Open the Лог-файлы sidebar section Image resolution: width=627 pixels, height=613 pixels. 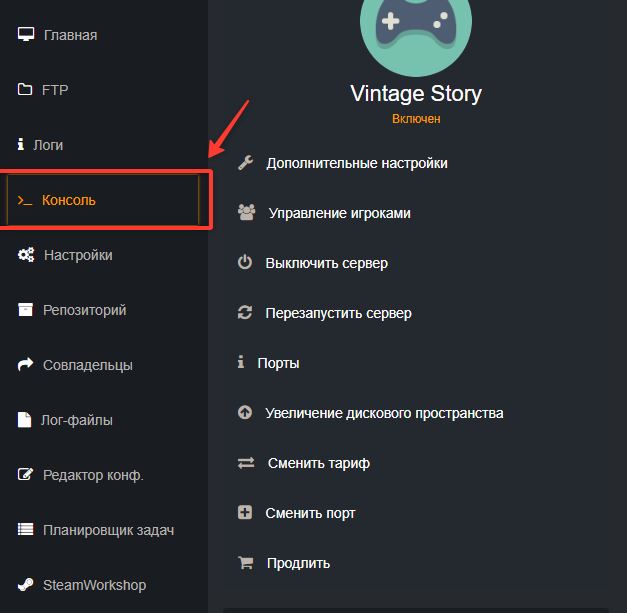(x=77, y=420)
